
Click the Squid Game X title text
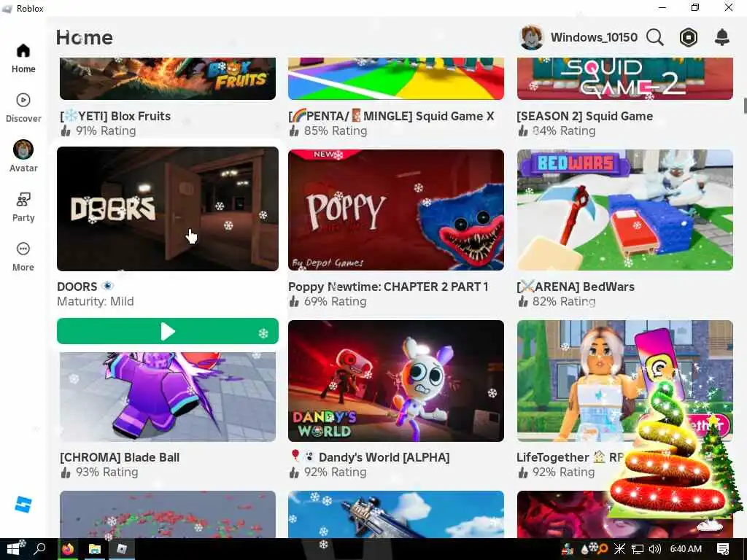pos(391,116)
